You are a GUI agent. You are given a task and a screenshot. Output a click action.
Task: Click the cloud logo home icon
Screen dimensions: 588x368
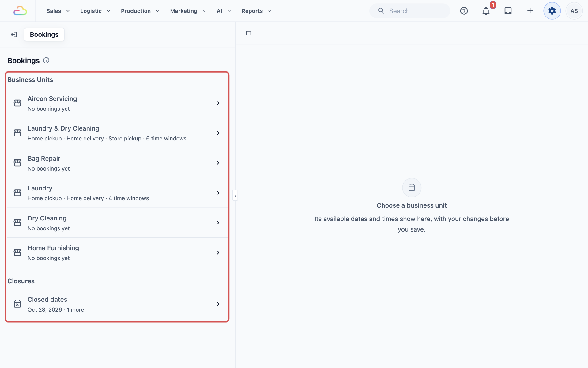coord(20,11)
